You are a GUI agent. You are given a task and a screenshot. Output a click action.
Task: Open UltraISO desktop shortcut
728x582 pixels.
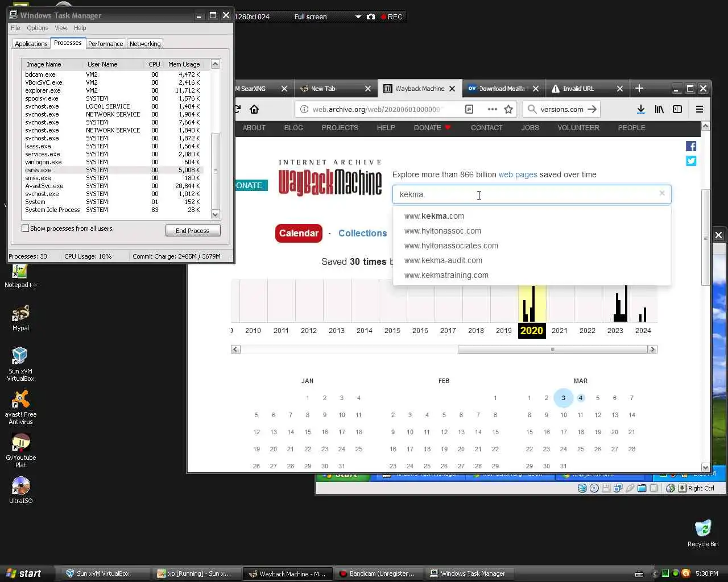click(20, 490)
